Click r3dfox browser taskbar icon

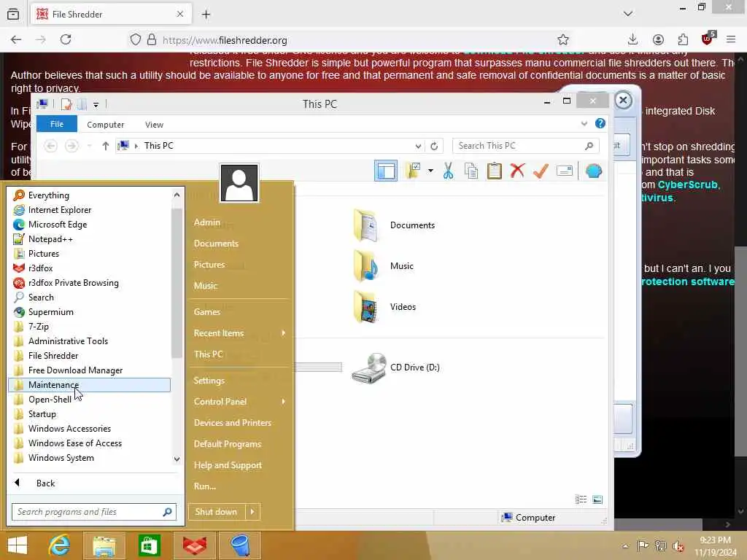point(195,545)
